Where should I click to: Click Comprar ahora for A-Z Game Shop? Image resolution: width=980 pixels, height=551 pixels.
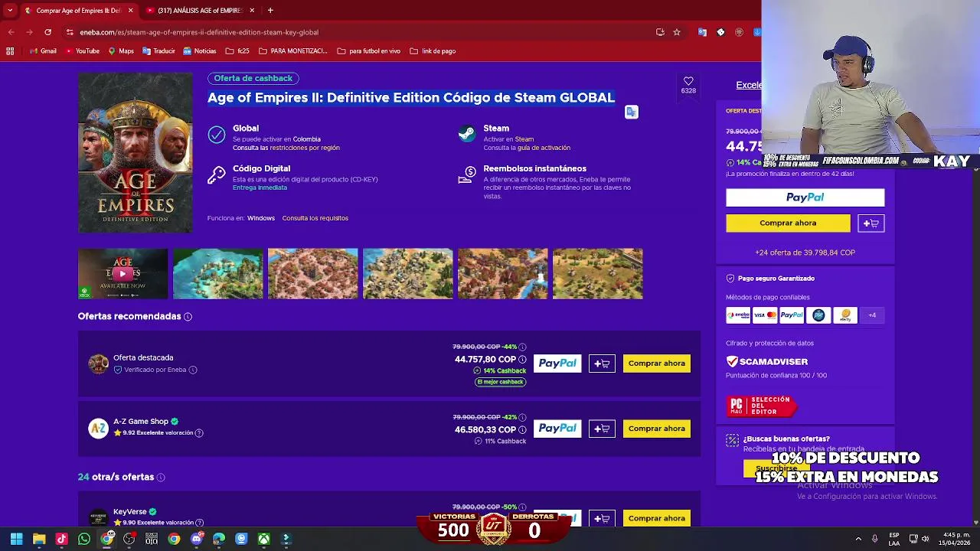[657, 429]
